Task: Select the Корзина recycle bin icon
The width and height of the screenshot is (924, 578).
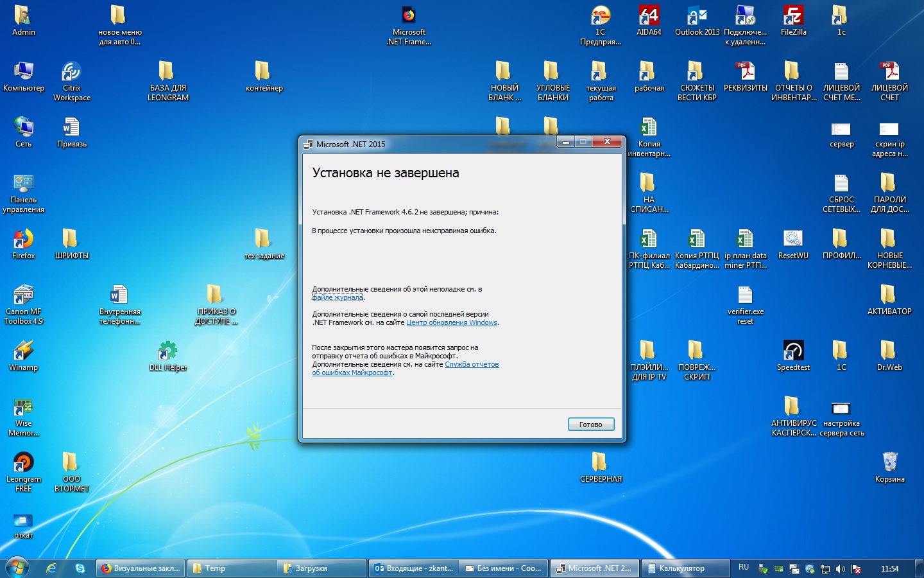Action: pyautogui.click(x=889, y=467)
